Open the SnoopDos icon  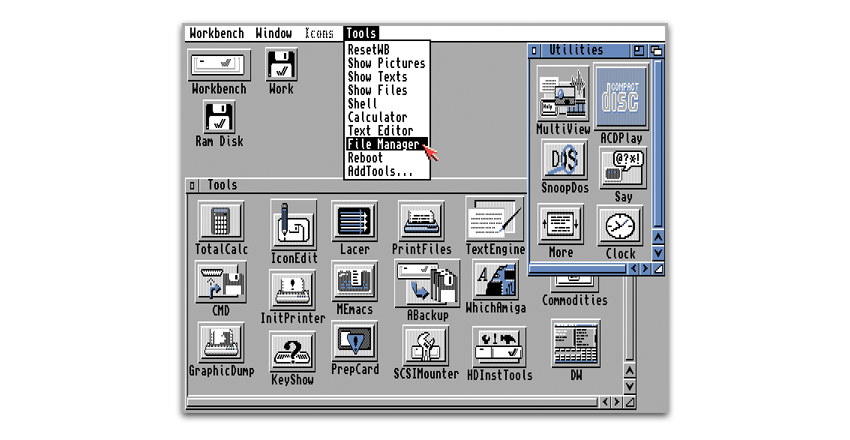click(564, 160)
